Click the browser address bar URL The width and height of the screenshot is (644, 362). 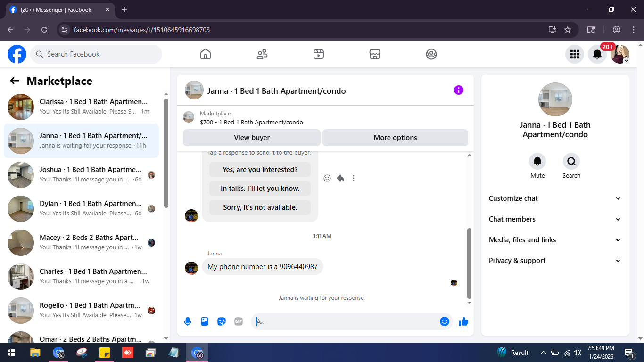(x=142, y=30)
